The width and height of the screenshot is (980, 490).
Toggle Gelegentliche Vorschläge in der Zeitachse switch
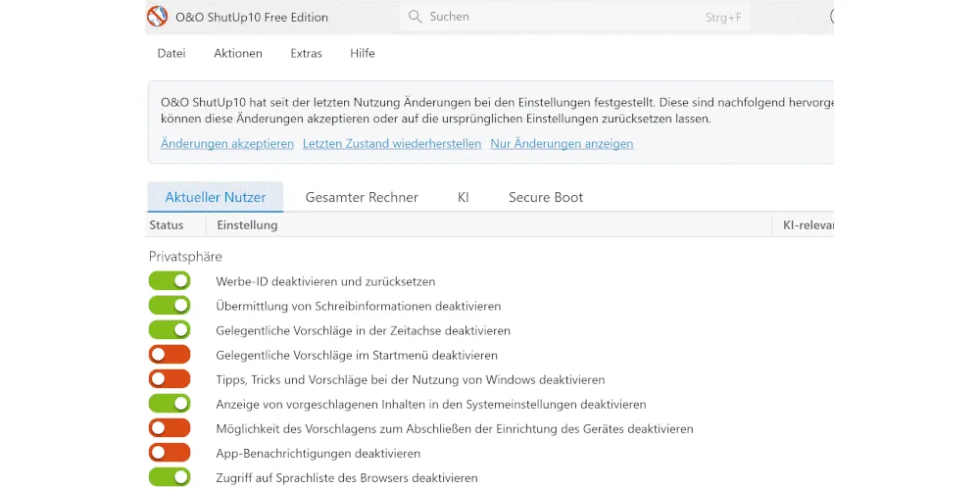point(170,330)
